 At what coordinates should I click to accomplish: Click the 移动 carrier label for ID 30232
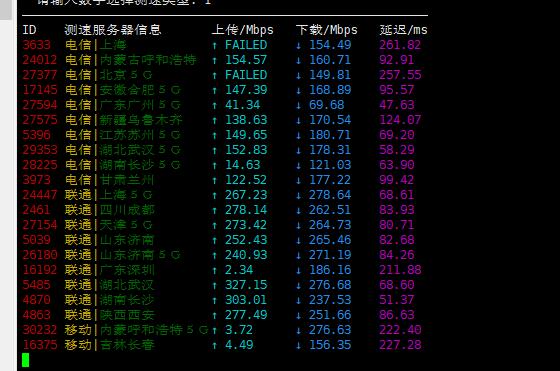(78, 330)
